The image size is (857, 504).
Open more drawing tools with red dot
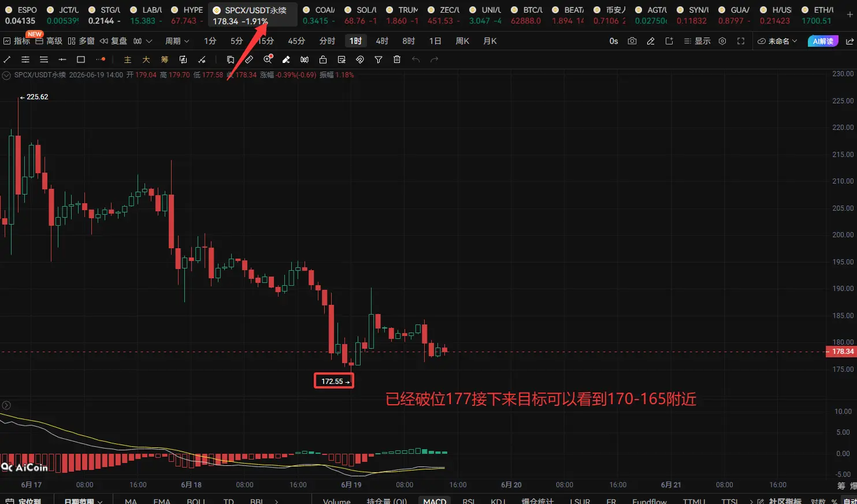click(101, 59)
